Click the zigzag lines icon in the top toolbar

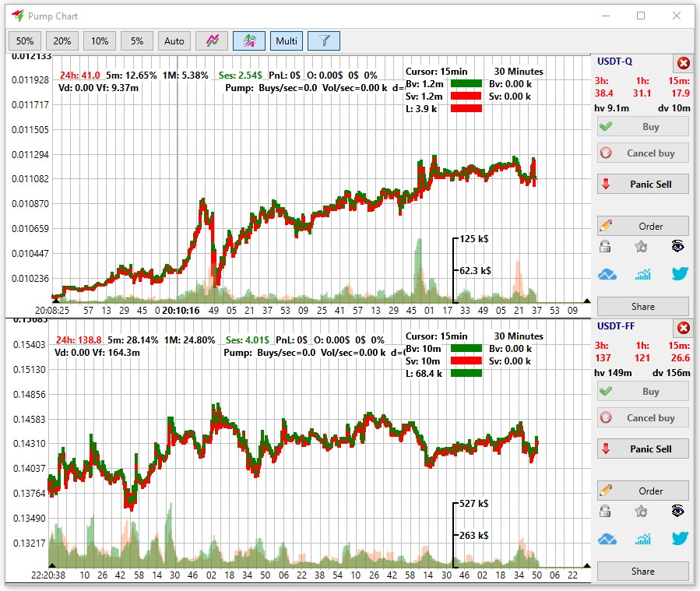click(212, 40)
